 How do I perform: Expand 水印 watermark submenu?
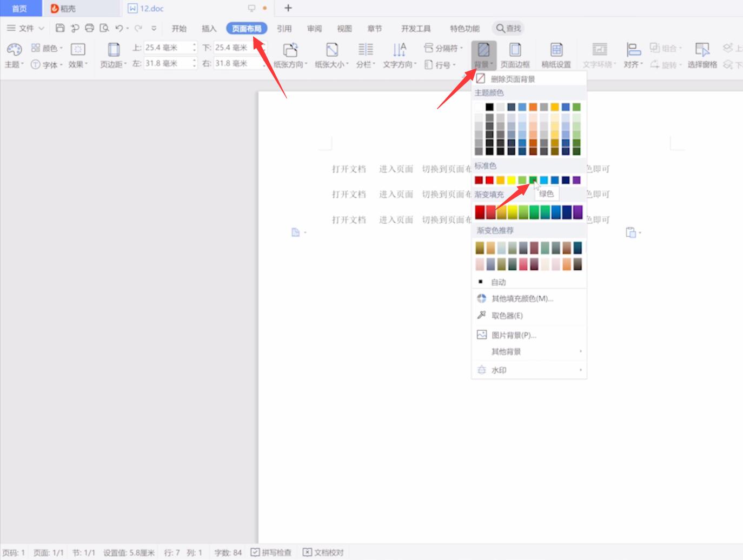(529, 370)
